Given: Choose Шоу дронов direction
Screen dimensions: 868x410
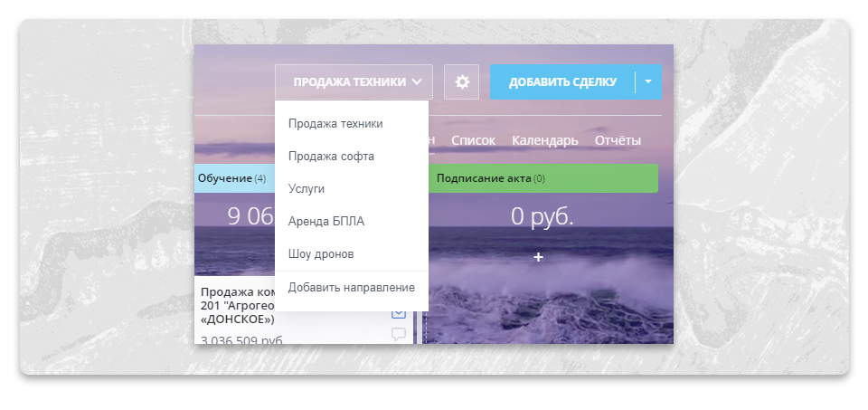Looking at the screenshot, I should click(321, 254).
